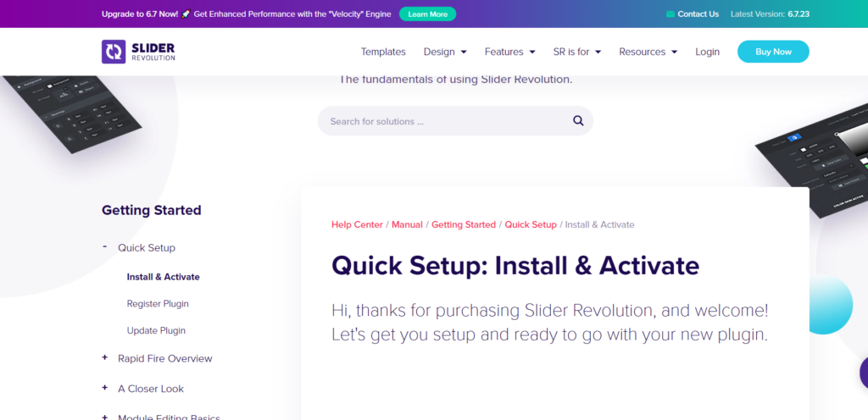Click the Latest Version 6.7.23 text
The width and height of the screenshot is (868, 420).
point(770,14)
